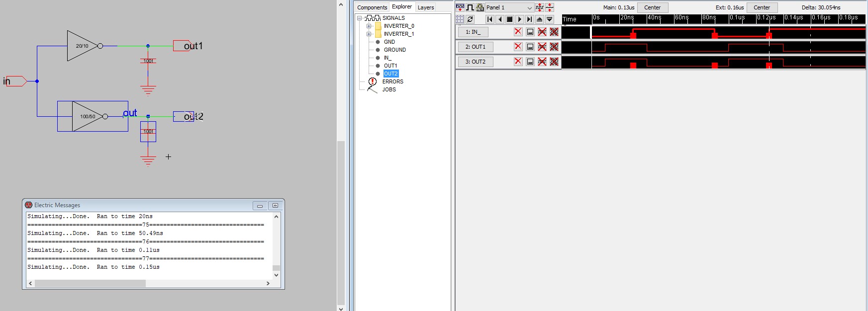Click the 2: OUT1 signal name button
Viewport: 868px width, 311px height.
tap(475, 47)
